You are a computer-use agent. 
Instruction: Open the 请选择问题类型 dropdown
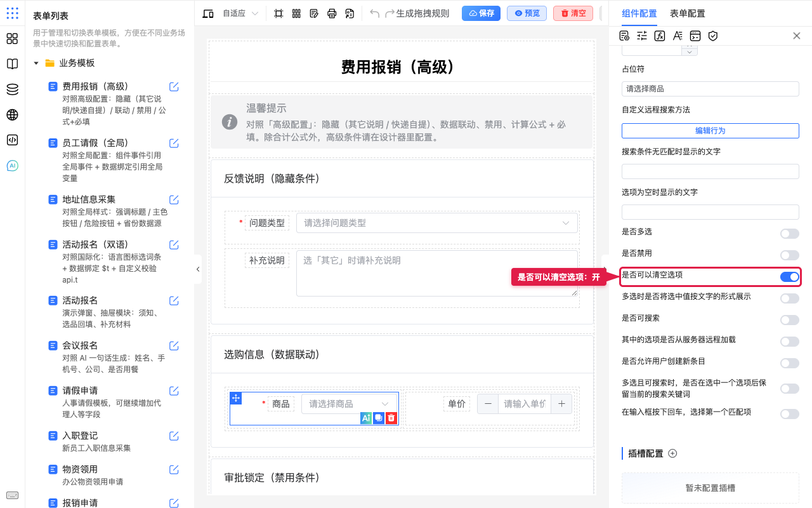click(437, 223)
